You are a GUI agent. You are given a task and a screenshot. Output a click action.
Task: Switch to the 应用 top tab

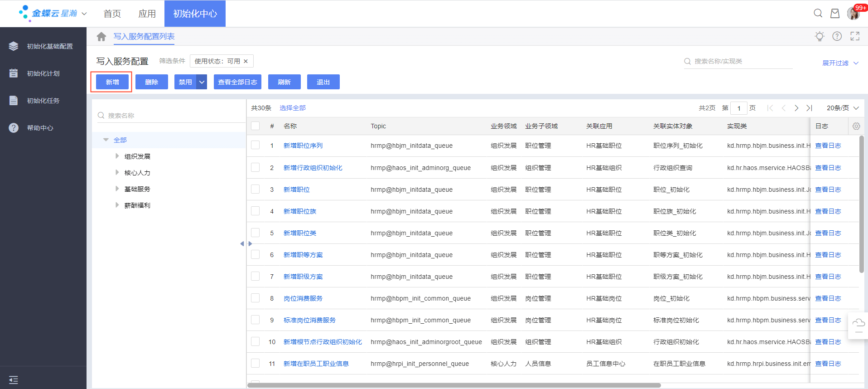pyautogui.click(x=147, y=14)
